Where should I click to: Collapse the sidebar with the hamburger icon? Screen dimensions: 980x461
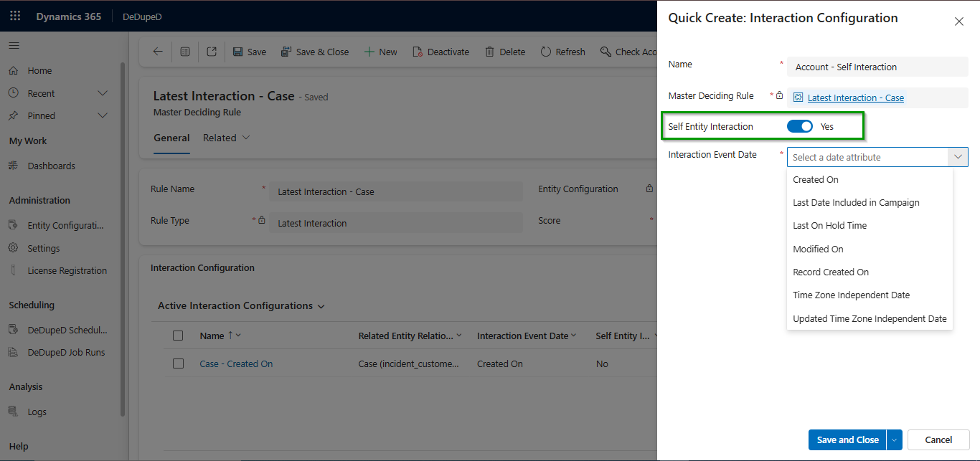(14, 46)
